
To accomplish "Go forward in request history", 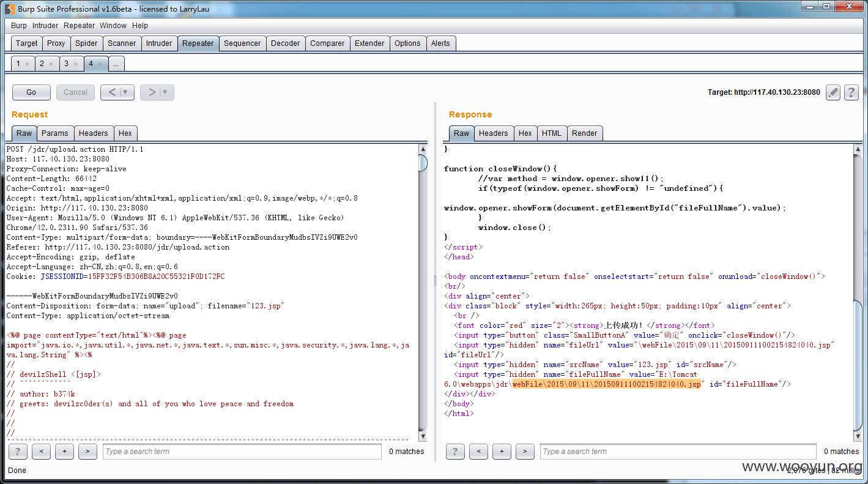I will point(152,92).
